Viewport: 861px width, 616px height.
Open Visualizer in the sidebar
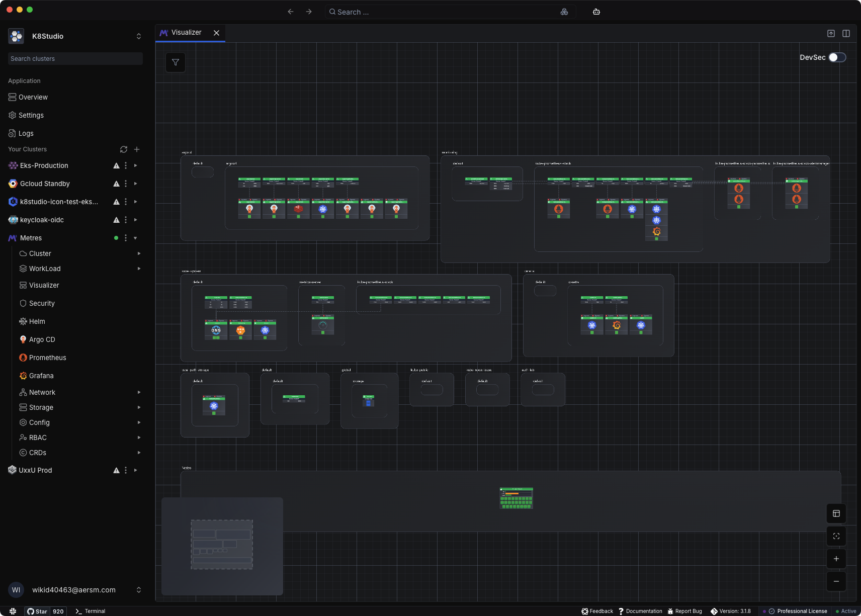click(44, 285)
